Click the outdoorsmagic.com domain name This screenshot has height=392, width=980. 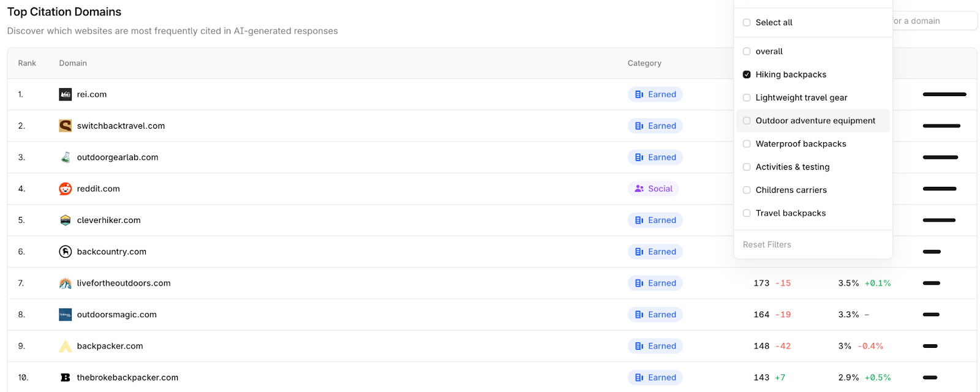coord(117,315)
